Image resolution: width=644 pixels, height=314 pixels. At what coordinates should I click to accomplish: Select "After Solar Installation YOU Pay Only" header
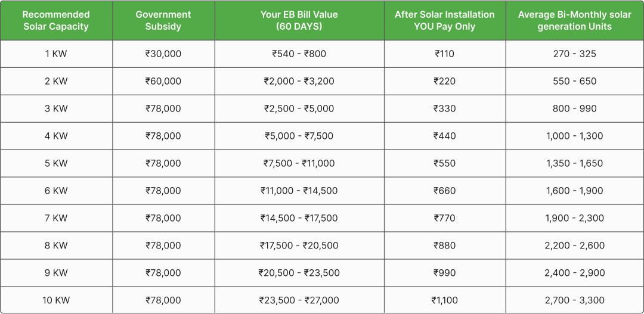[444, 20]
